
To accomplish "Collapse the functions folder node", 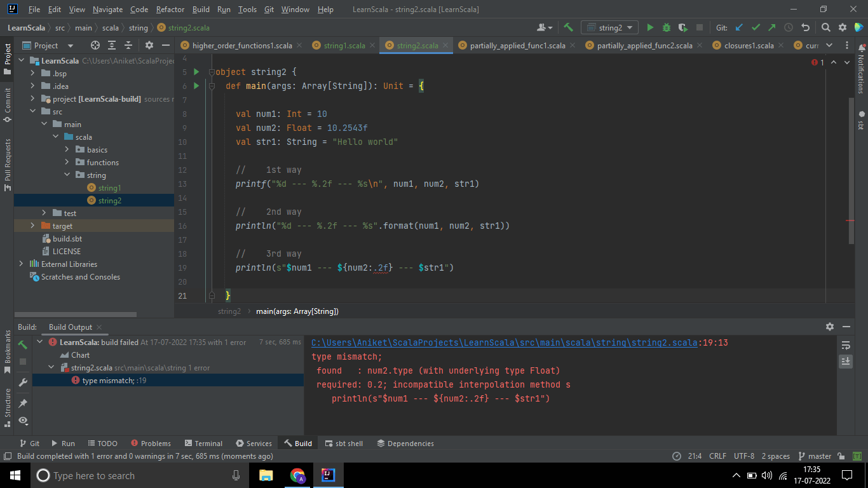I will pyautogui.click(x=67, y=162).
